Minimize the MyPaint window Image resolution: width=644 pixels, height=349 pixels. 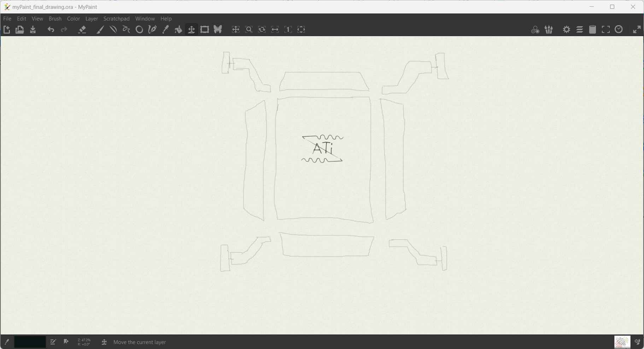pyautogui.click(x=592, y=7)
